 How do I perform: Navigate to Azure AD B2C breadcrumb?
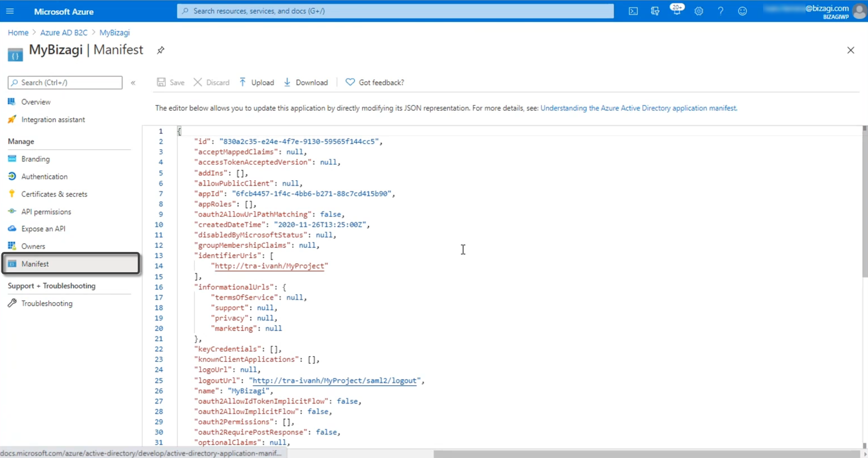click(64, 32)
